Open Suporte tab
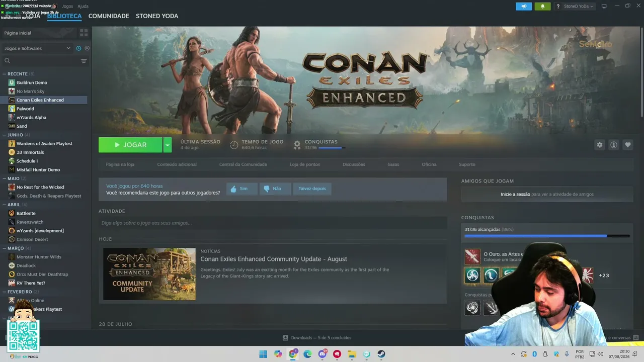Viewport: 644px width, 362px height. (467, 164)
